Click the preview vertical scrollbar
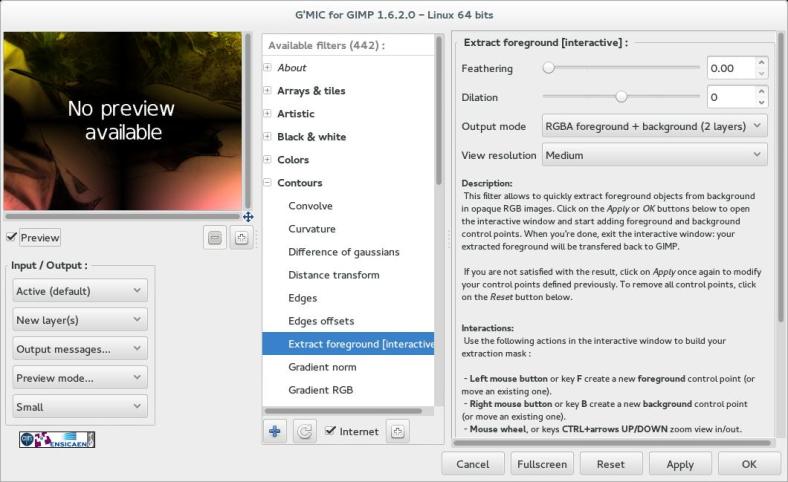Screen dimensions: 788x482 247,121
